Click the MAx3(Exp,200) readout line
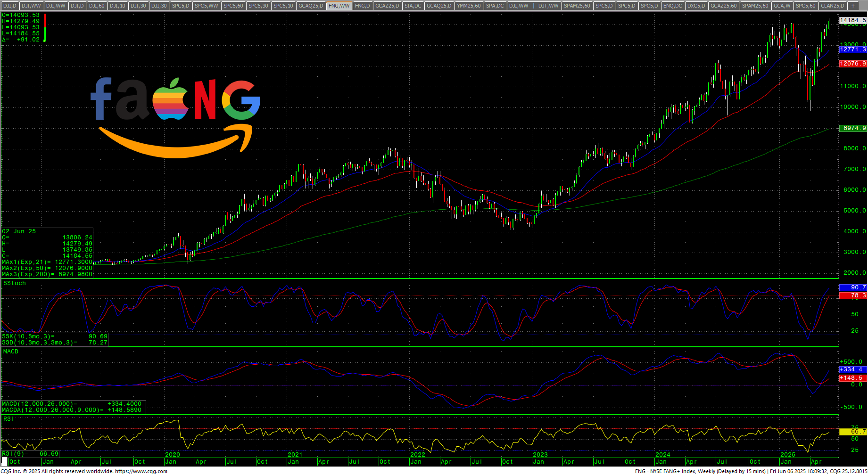This screenshot has height=475, width=868. click(47, 274)
